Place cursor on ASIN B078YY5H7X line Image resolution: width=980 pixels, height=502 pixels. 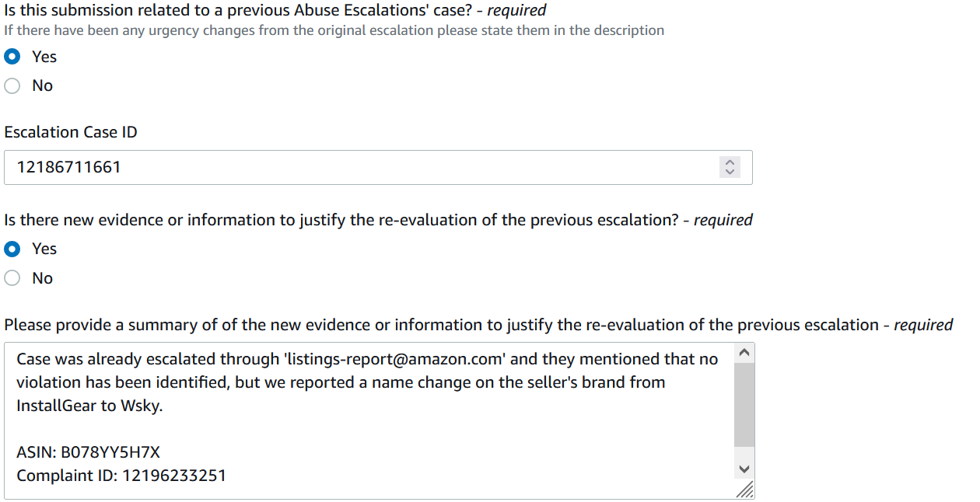(88, 452)
